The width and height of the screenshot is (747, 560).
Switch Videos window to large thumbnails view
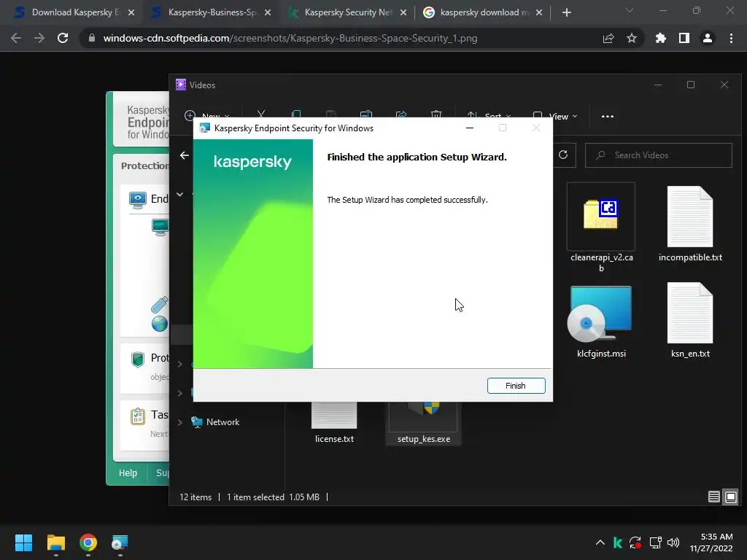731,497
